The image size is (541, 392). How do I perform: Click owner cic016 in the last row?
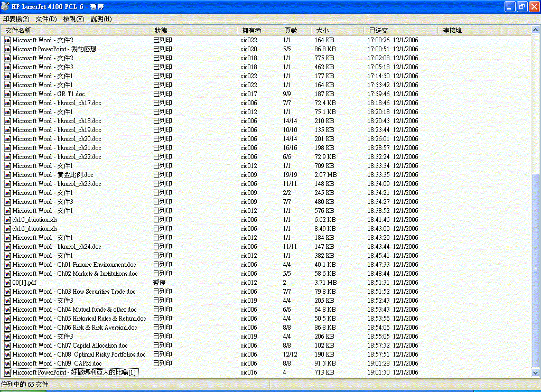coord(249,372)
